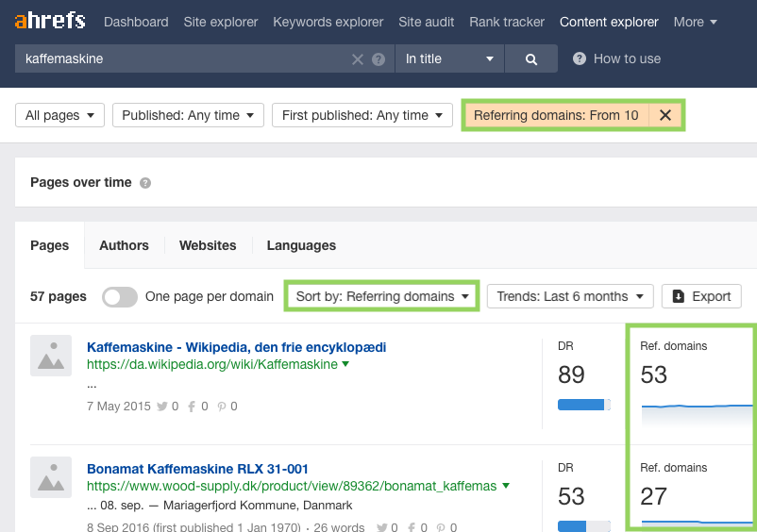The image size is (757, 532).
Task: Open Content explorer
Action: click(x=609, y=22)
